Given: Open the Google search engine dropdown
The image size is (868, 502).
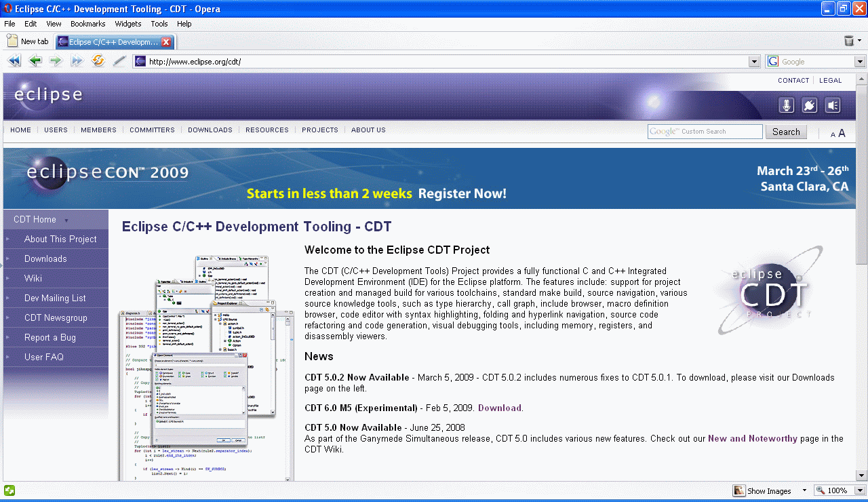Looking at the screenshot, I should click(860, 62).
